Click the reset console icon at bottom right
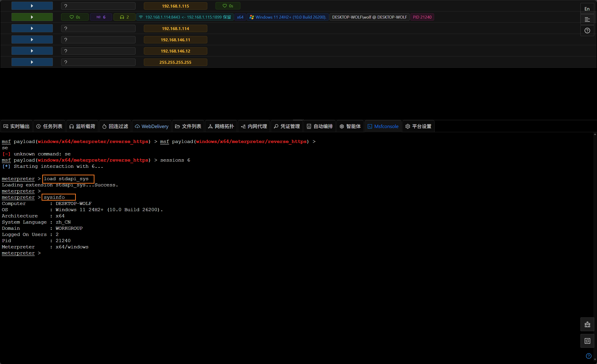 587,341
